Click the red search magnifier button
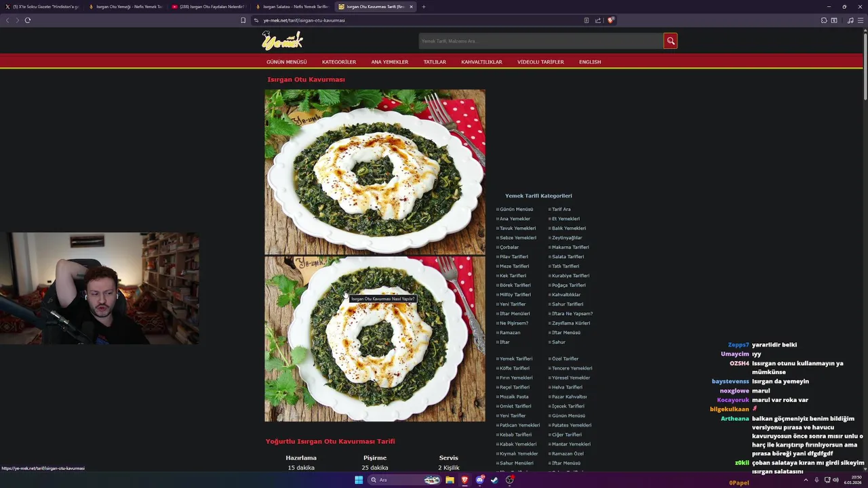Screen dimensions: 868x488 (670, 41)
